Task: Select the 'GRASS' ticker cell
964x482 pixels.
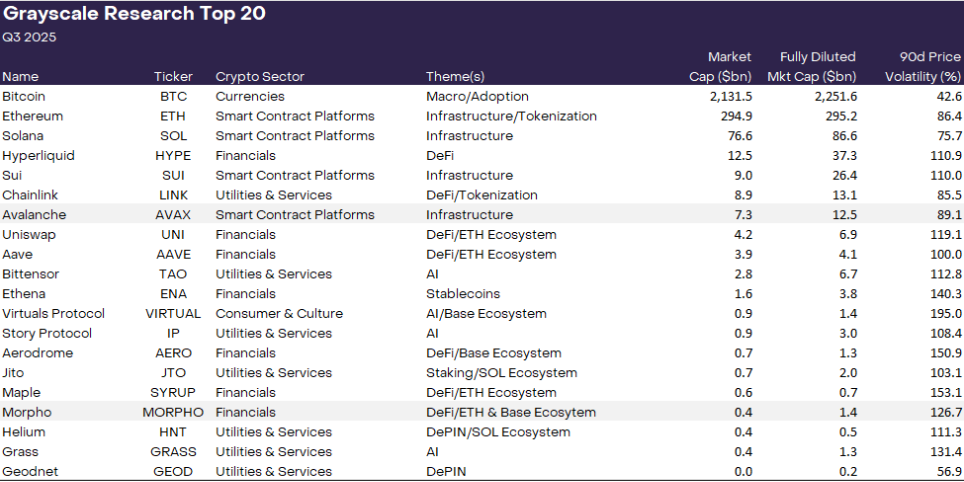Action: tap(173, 451)
